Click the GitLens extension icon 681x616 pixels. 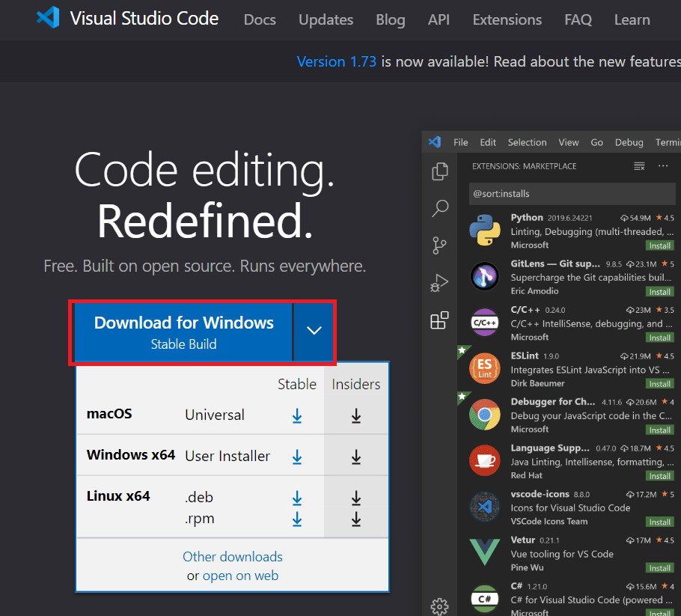(485, 276)
